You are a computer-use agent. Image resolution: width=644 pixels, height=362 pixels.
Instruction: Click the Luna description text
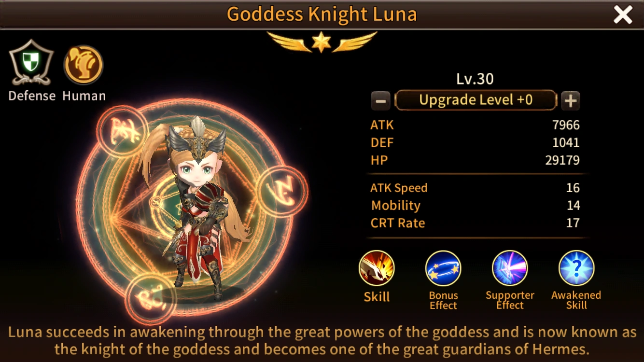[322, 341]
